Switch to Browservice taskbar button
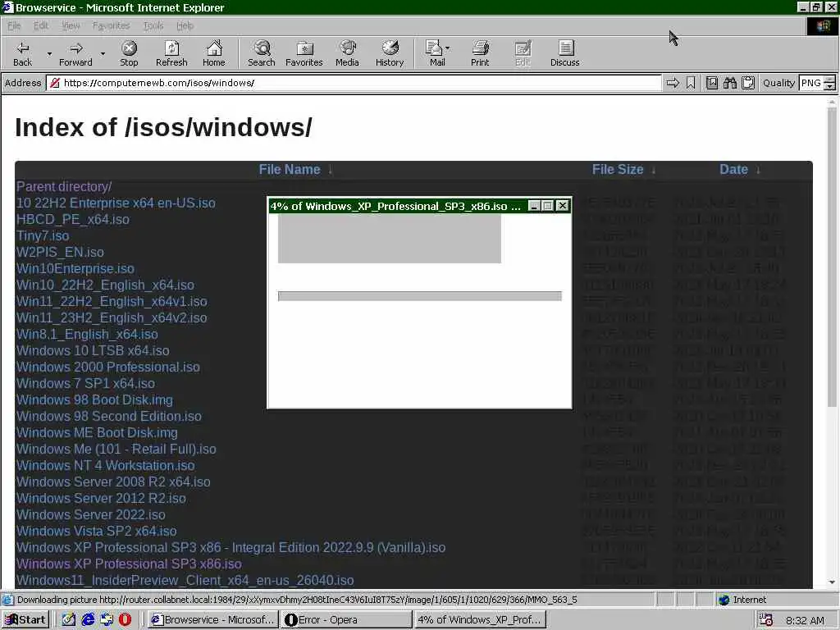840x630 pixels. tap(213, 620)
